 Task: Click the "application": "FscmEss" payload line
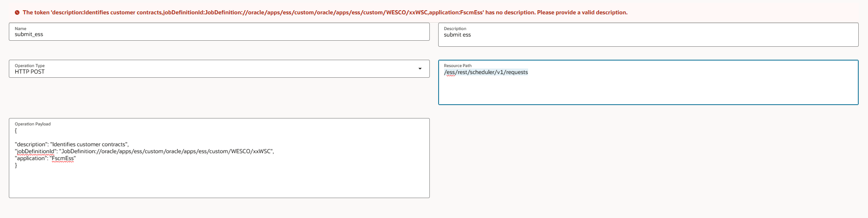45,158
